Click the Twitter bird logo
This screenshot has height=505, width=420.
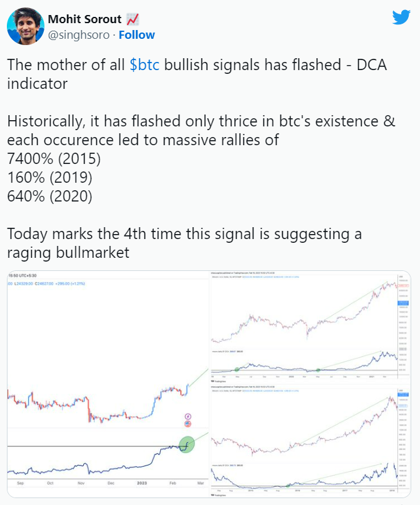(x=401, y=17)
